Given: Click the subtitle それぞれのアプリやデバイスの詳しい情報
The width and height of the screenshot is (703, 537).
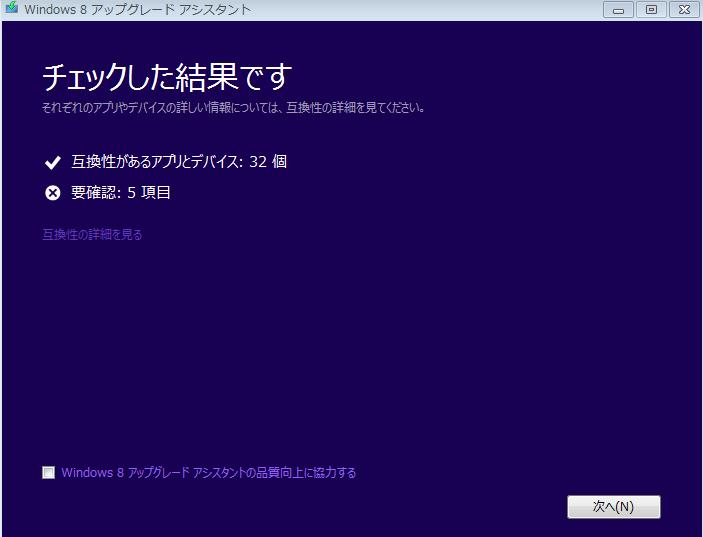Looking at the screenshot, I should (x=233, y=108).
